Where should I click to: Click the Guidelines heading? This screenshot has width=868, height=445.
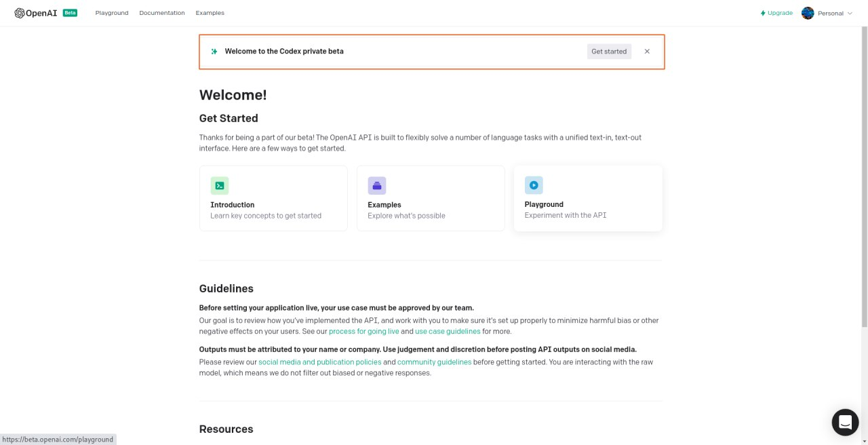[x=226, y=288]
